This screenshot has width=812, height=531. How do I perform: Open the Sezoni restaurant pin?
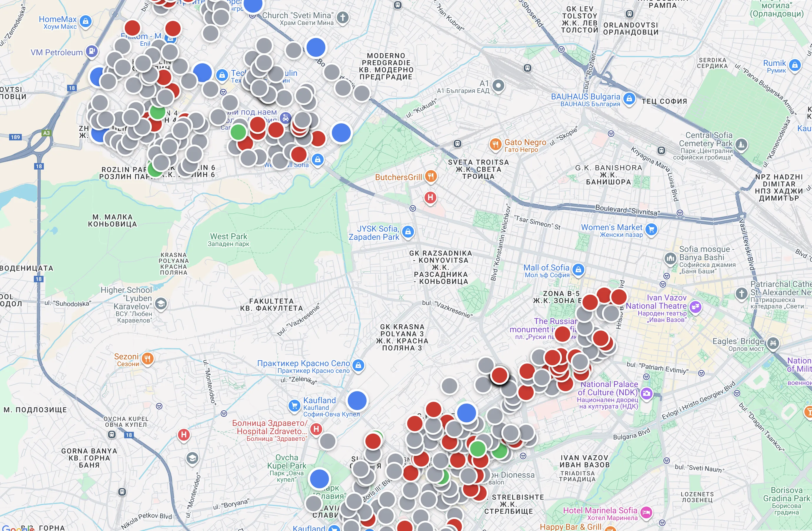147,359
